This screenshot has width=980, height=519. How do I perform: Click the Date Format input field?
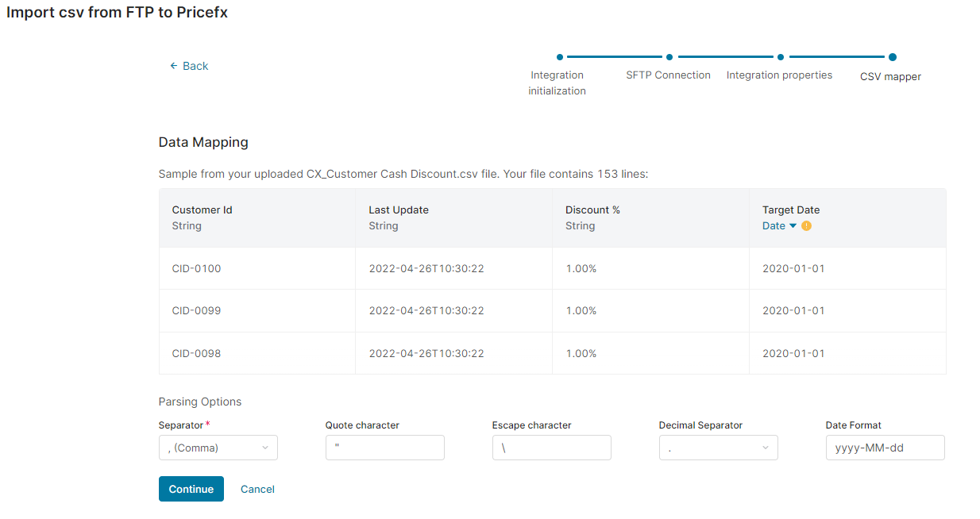[x=885, y=448]
